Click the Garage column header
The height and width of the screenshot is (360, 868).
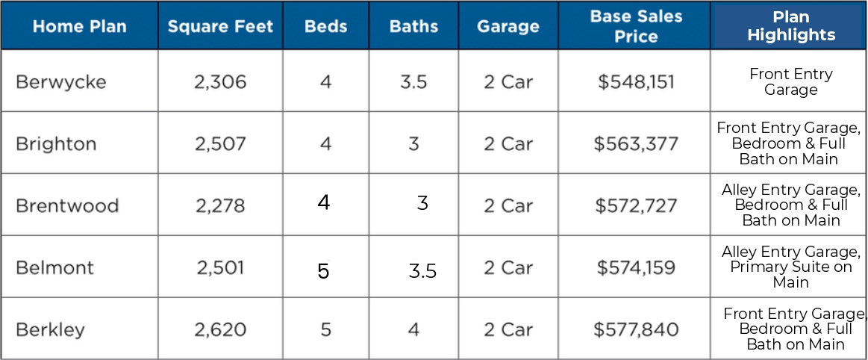point(508,26)
